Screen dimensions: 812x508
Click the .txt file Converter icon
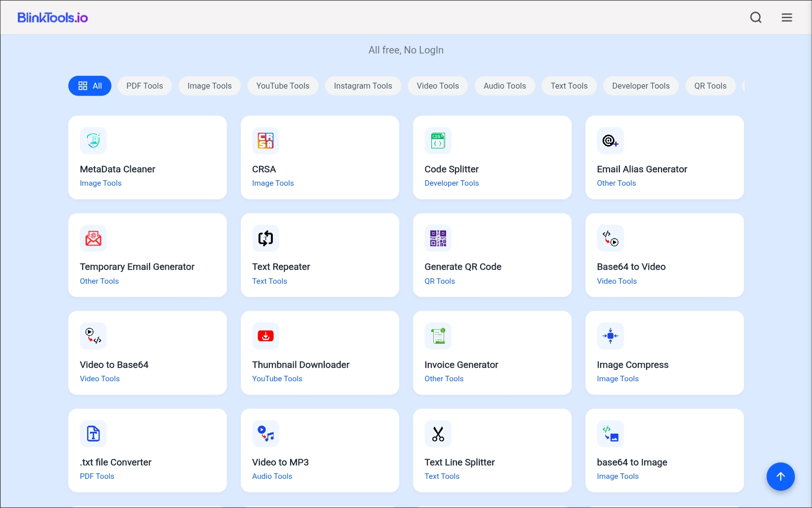[93, 434]
